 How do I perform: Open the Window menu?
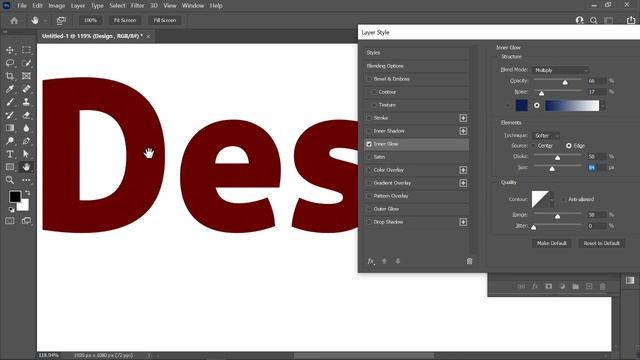coord(193,6)
